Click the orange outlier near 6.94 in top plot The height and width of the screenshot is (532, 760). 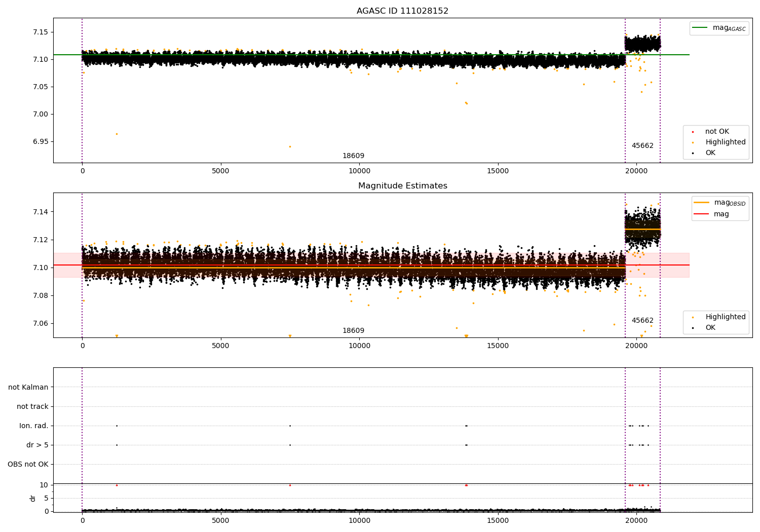tap(290, 146)
